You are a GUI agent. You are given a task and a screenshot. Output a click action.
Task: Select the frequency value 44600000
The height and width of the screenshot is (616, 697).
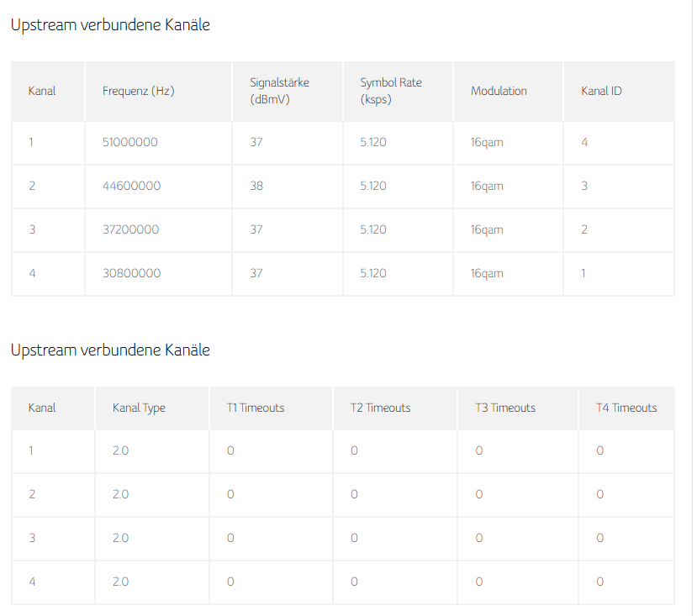[x=131, y=186]
